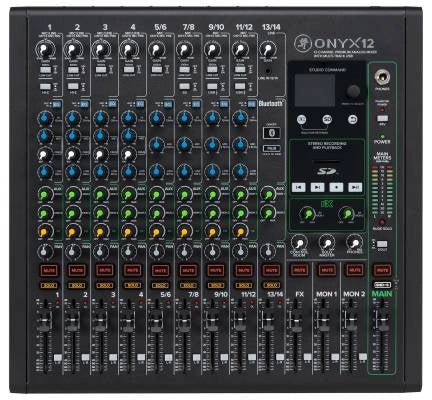Adjust the channel 2 pan knob
The width and height of the screenshot is (432, 400).
click(72, 252)
